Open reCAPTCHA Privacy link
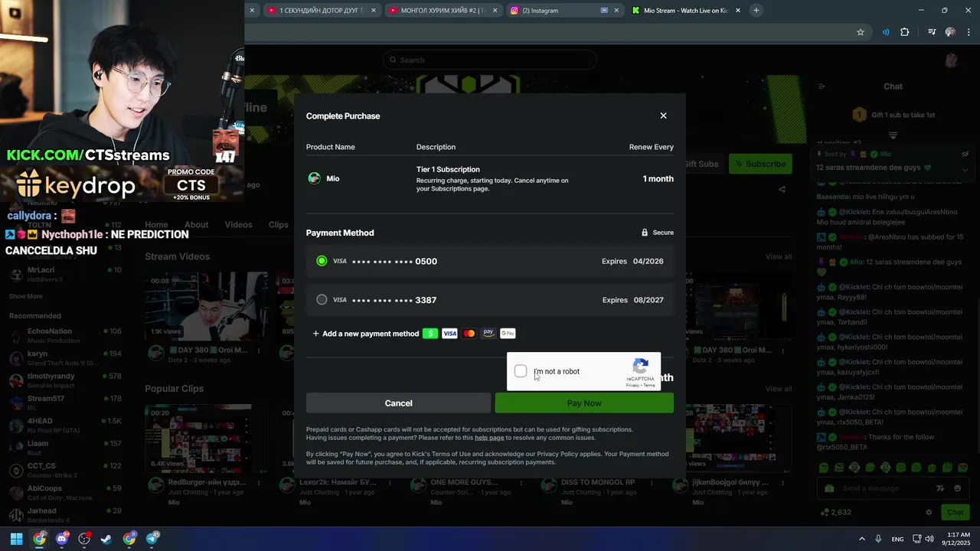 [x=632, y=385]
